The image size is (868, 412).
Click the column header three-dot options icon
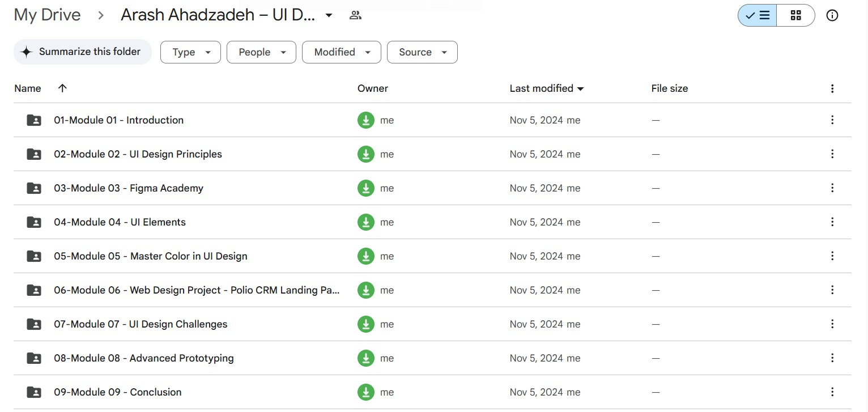click(832, 88)
